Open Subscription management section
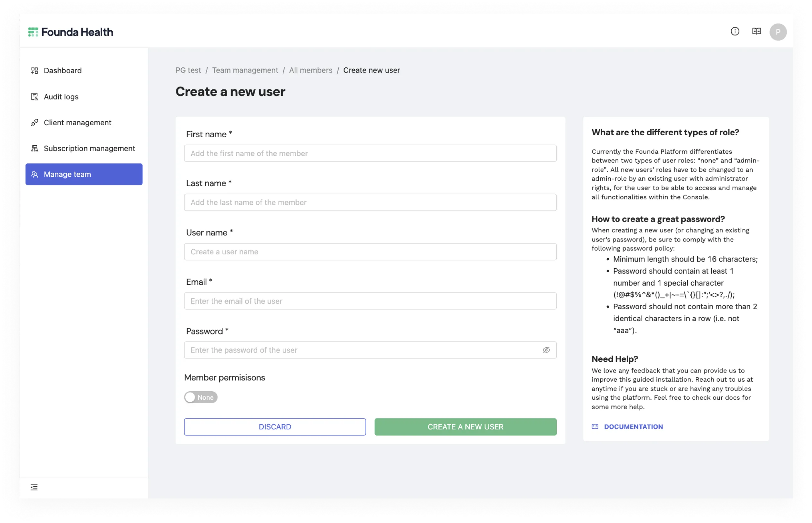The width and height of the screenshot is (812, 523). click(84, 149)
